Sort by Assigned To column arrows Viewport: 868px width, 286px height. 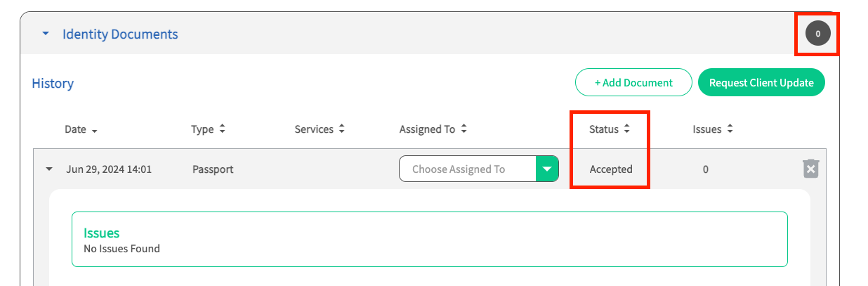(x=463, y=129)
